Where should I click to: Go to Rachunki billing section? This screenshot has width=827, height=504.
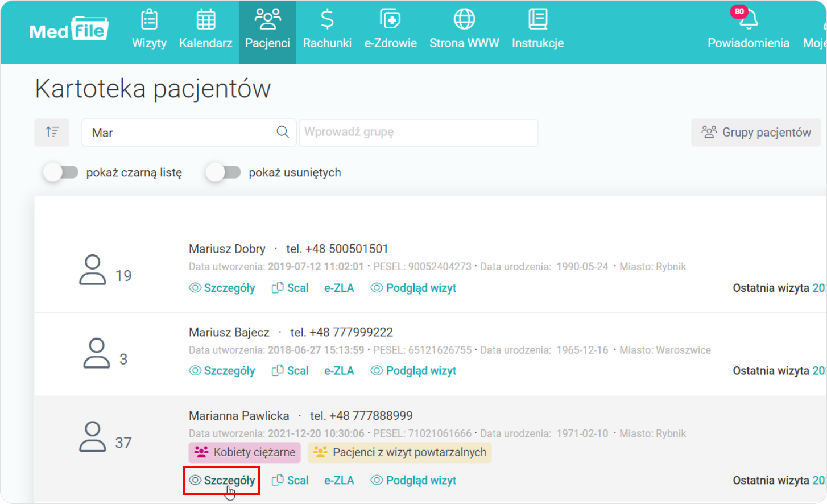pyautogui.click(x=327, y=30)
